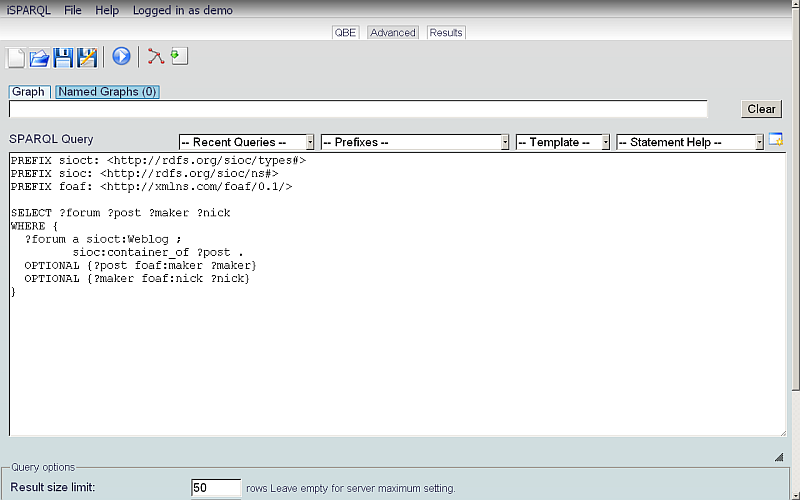Click the Result size limit field
This screenshot has height=500, width=800.
[216, 488]
